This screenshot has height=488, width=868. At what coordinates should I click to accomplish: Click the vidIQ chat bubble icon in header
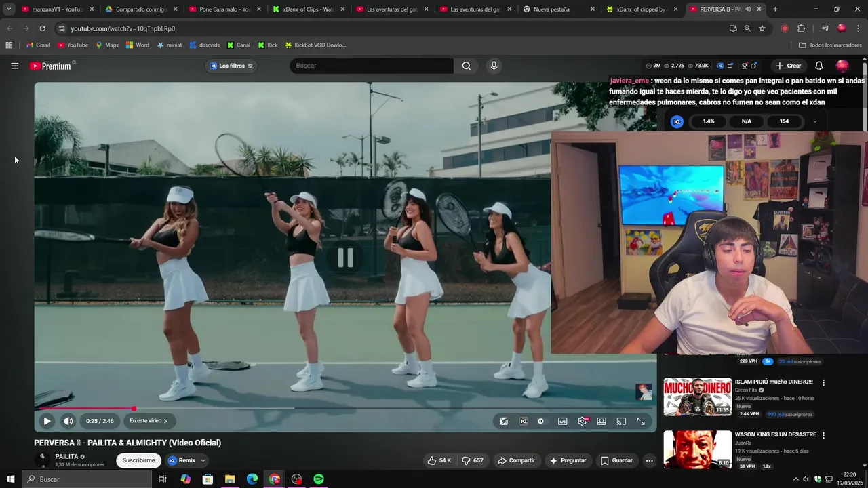(x=753, y=66)
